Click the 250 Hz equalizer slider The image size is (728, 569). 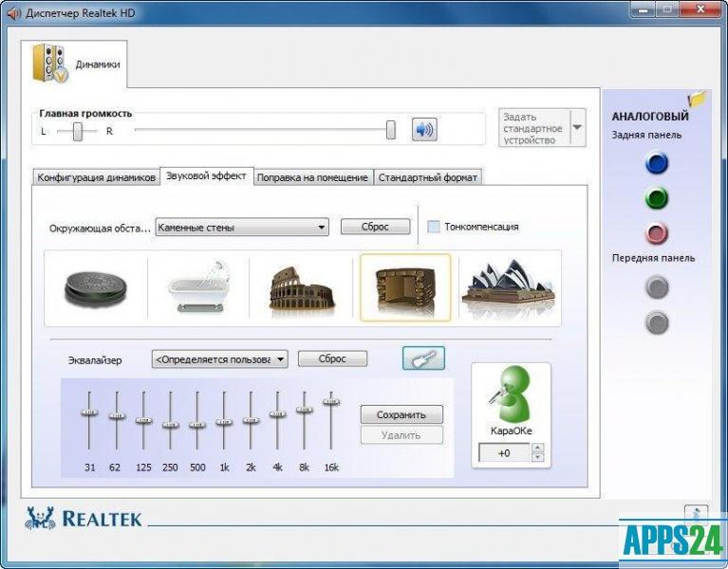pos(171,425)
